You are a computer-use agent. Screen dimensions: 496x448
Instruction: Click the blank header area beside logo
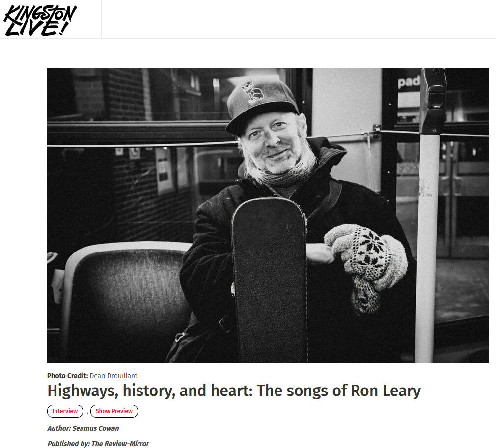[x=298, y=19]
